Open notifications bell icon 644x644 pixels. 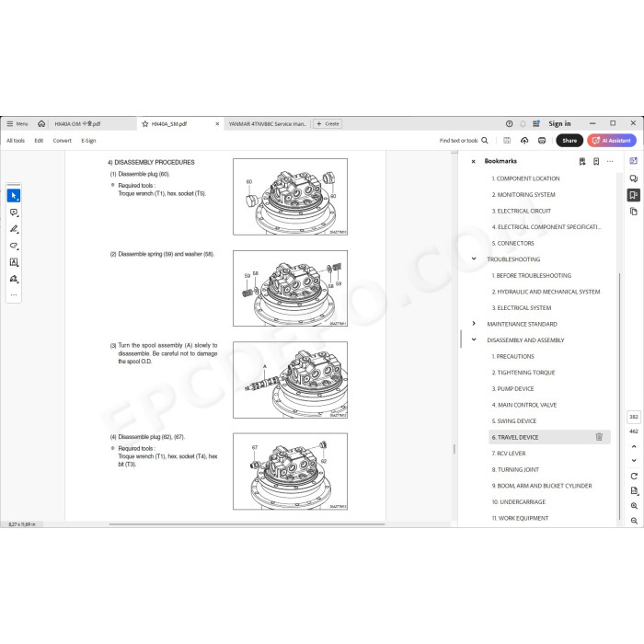point(523,123)
